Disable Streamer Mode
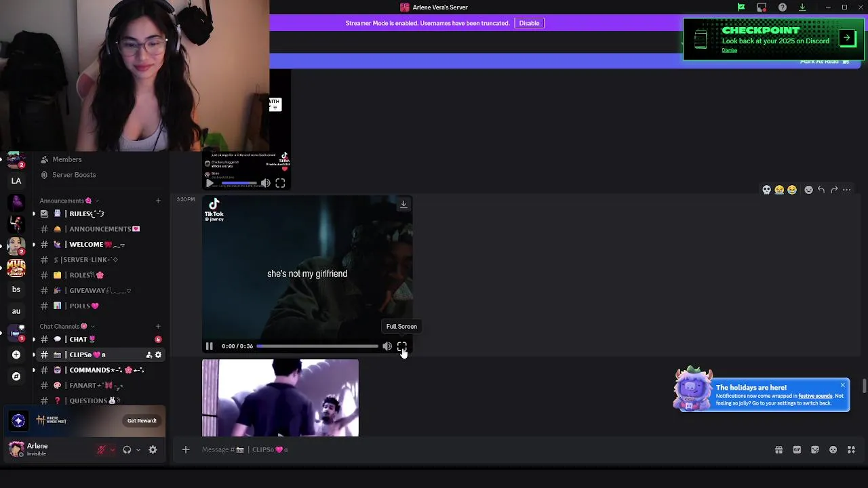 (529, 23)
